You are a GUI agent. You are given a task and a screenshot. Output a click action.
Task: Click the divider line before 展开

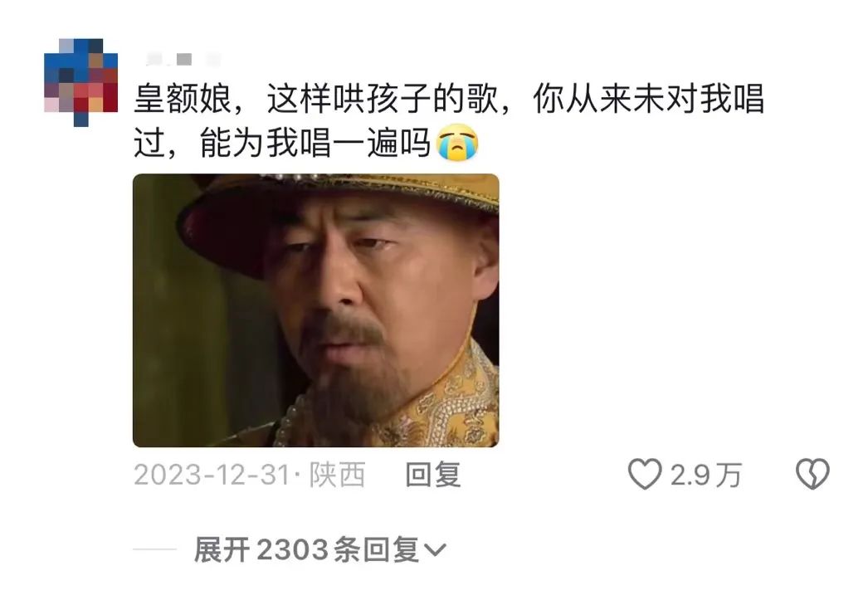(155, 549)
